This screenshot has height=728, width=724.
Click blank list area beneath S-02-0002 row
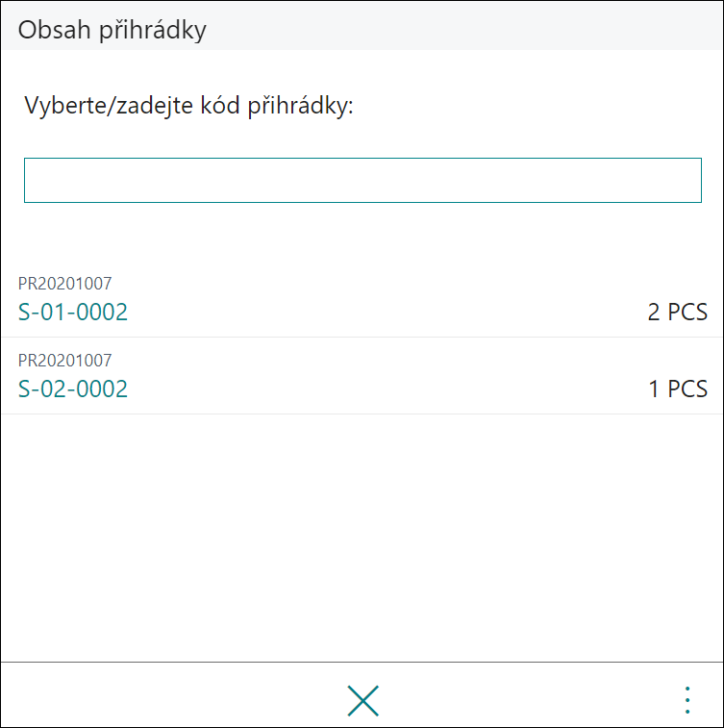362,534
